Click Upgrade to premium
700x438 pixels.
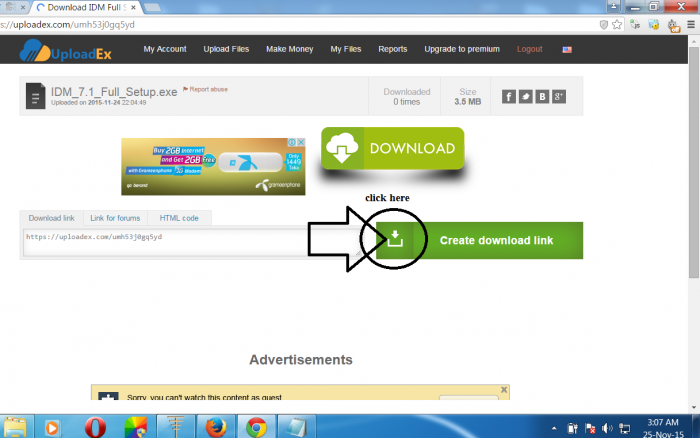(x=462, y=49)
